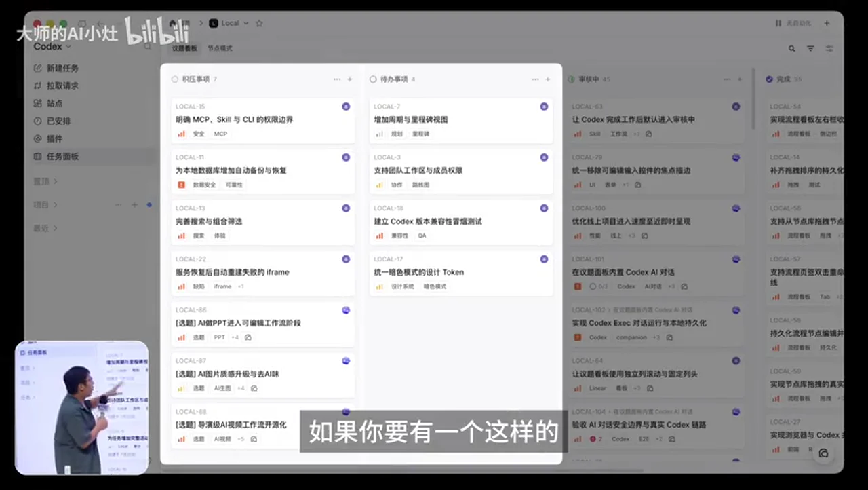This screenshot has height=490, width=868.
Task: Click the plus icon in the title bar
Action: (x=827, y=23)
